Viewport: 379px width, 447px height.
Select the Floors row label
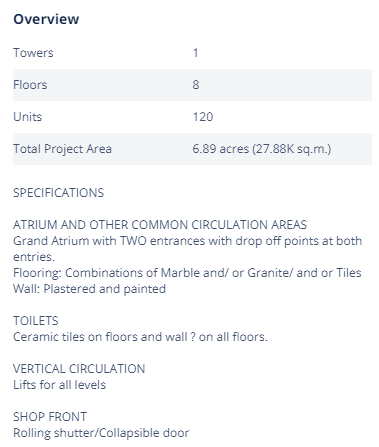click(x=30, y=85)
